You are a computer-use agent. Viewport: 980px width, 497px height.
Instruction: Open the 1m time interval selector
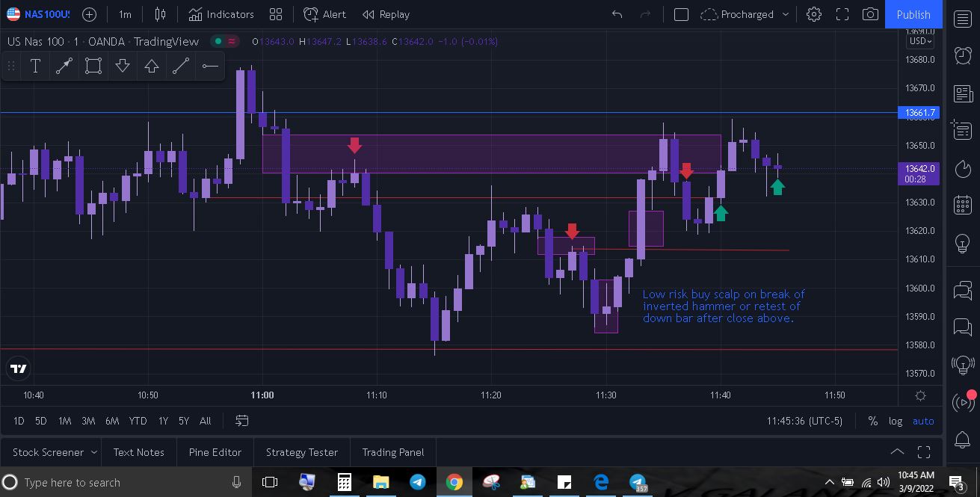125,14
